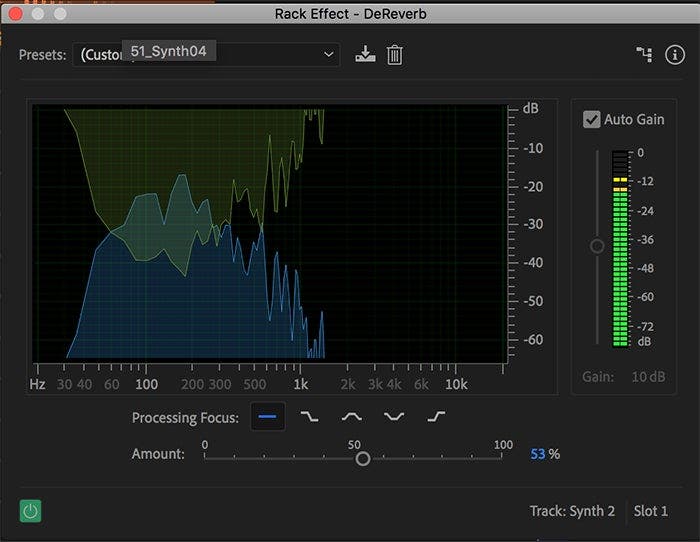
Task: Click the blue 53 Amount value
Action: pos(538,454)
